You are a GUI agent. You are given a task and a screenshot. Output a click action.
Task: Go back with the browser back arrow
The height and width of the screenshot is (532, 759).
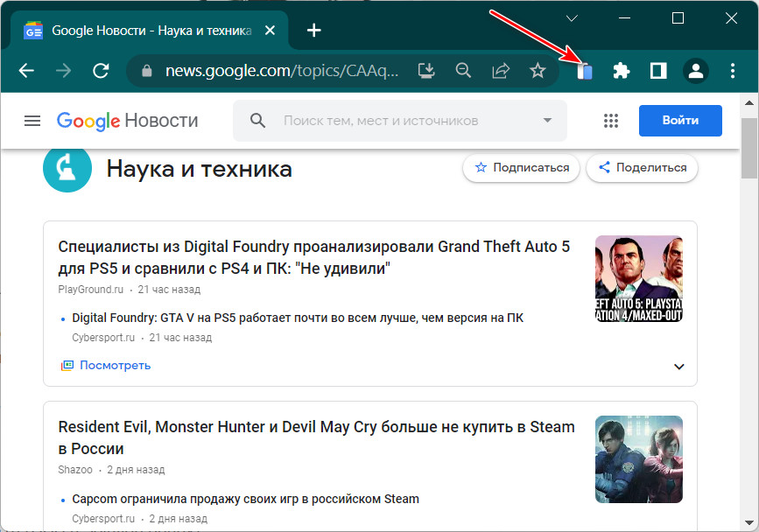pyautogui.click(x=26, y=71)
